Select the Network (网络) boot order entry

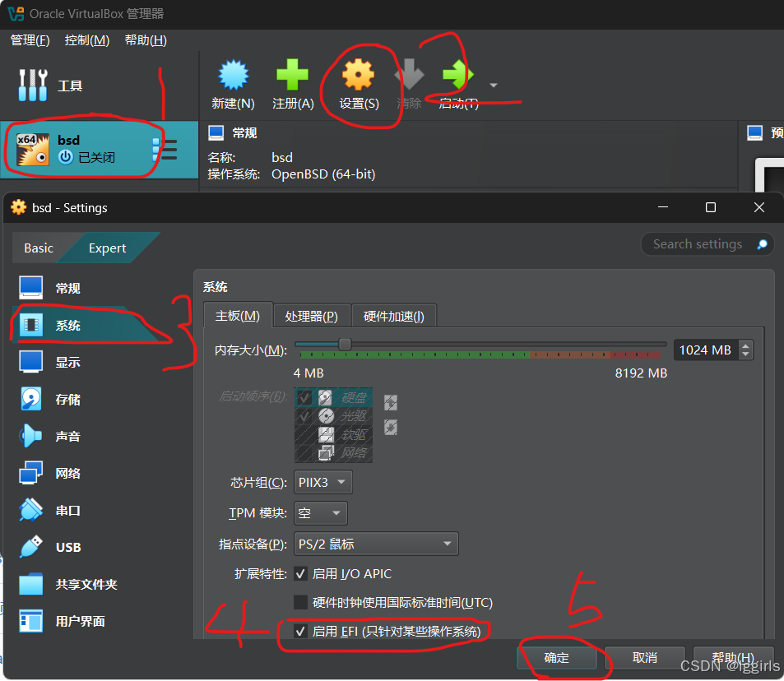click(x=333, y=453)
